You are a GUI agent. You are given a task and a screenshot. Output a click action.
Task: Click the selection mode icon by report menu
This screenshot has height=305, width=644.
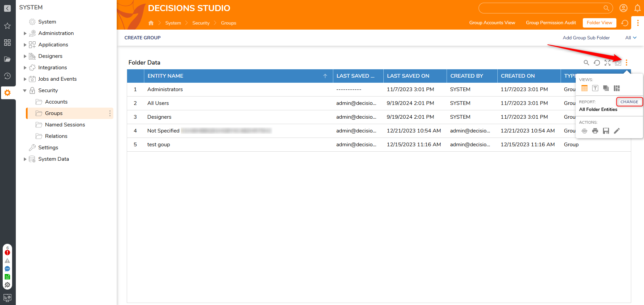click(618, 63)
